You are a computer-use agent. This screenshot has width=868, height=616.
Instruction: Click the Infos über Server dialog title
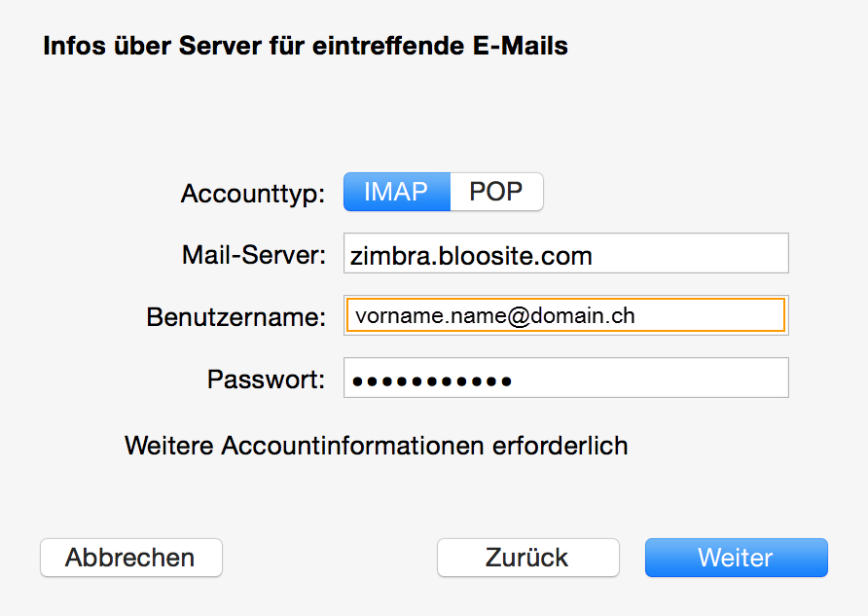(305, 45)
